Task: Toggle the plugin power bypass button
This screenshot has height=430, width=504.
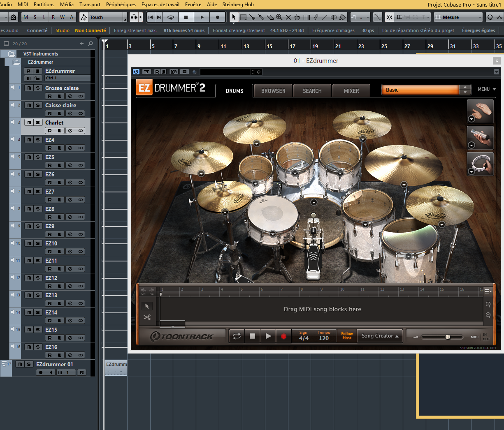Action: [x=136, y=72]
